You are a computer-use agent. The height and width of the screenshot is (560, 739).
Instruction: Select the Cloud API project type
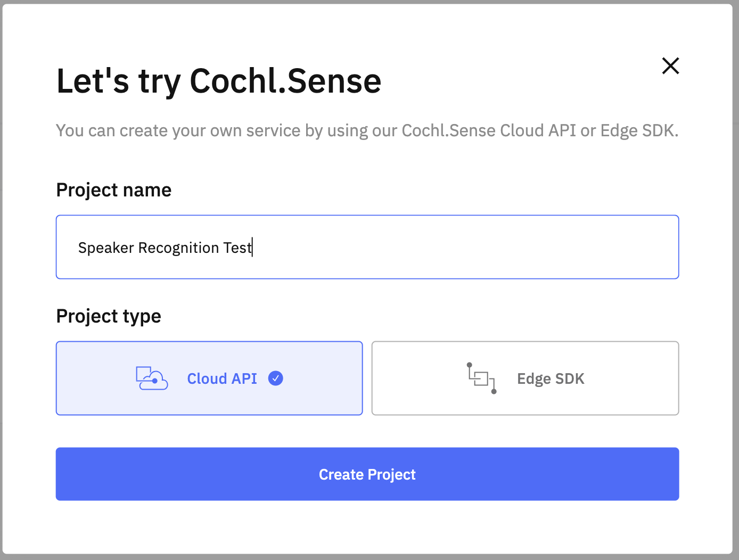[x=209, y=378]
